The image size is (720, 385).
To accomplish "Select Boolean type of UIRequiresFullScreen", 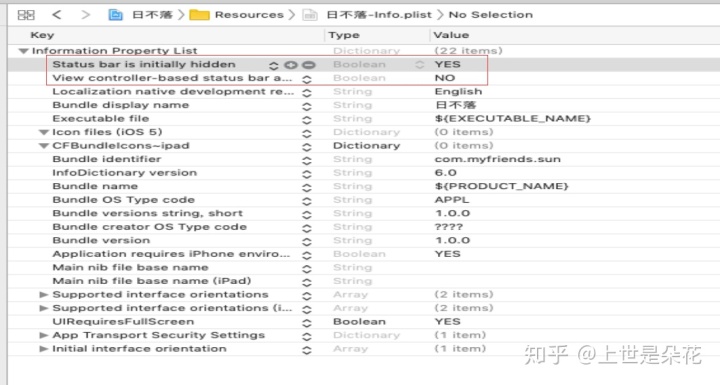I will (x=359, y=322).
